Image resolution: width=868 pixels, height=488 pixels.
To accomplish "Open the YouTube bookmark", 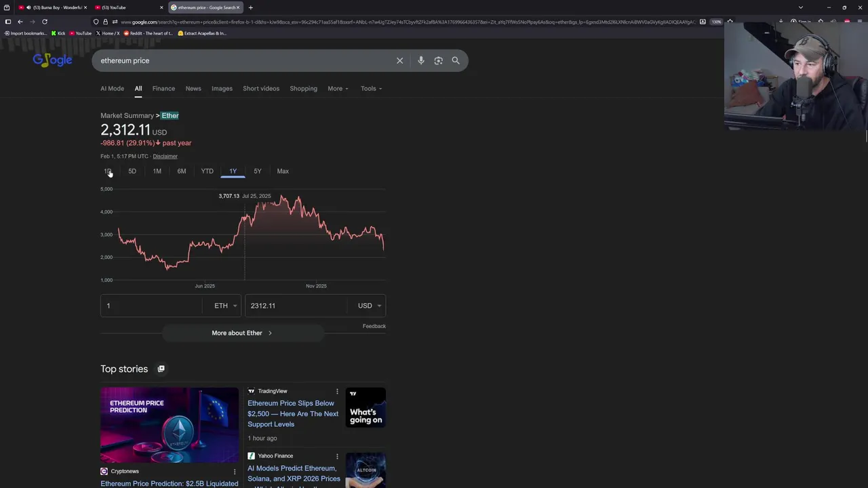I will click(x=80, y=33).
